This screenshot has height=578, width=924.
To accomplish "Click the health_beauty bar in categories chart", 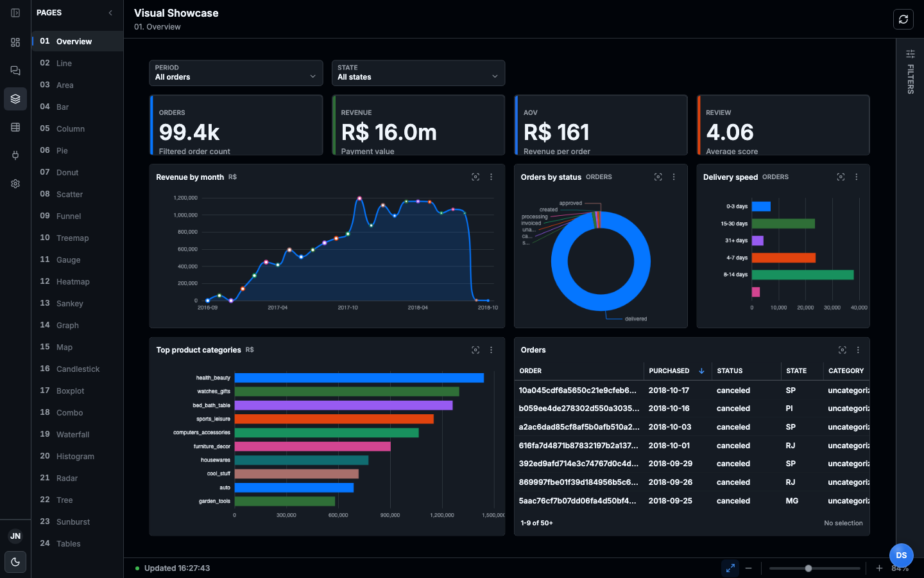I will [359, 378].
